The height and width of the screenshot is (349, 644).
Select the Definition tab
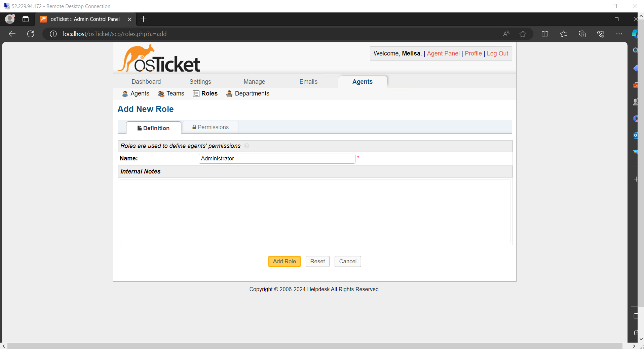coord(154,128)
